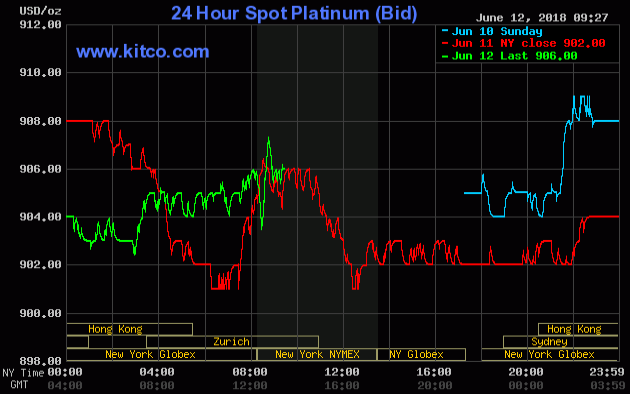Click the NY Time axis label
Viewport: 630px width, 394px height.
point(23,372)
